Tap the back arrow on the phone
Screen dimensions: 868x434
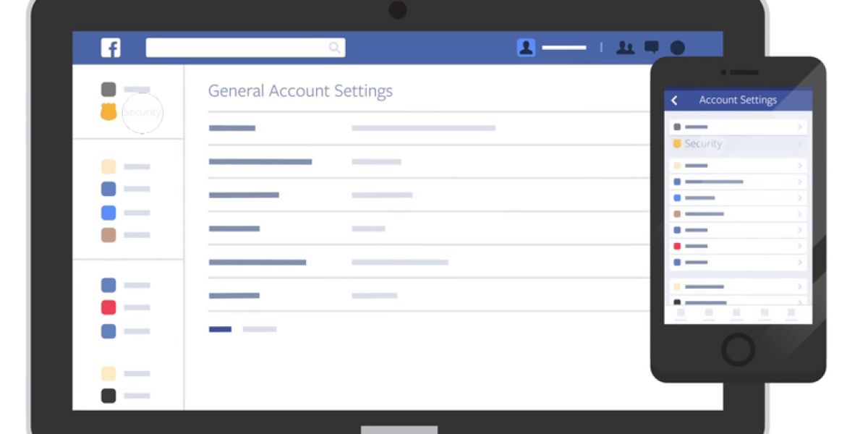pos(674,101)
